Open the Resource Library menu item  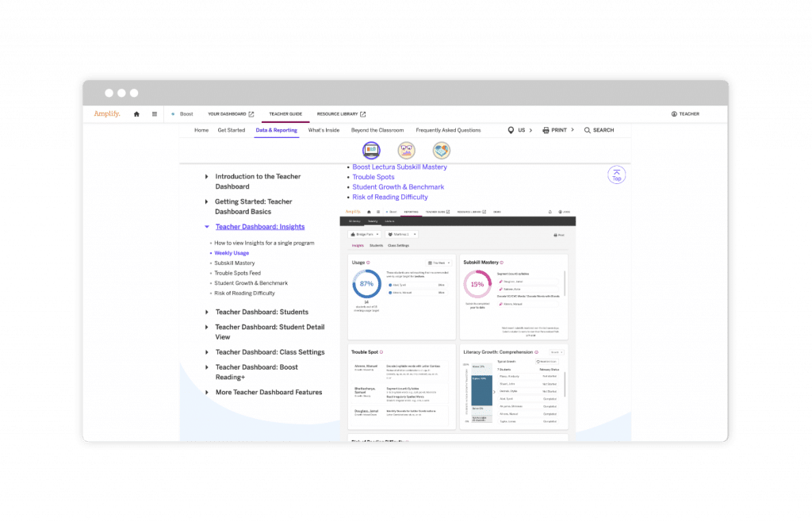tap(341, 114)
